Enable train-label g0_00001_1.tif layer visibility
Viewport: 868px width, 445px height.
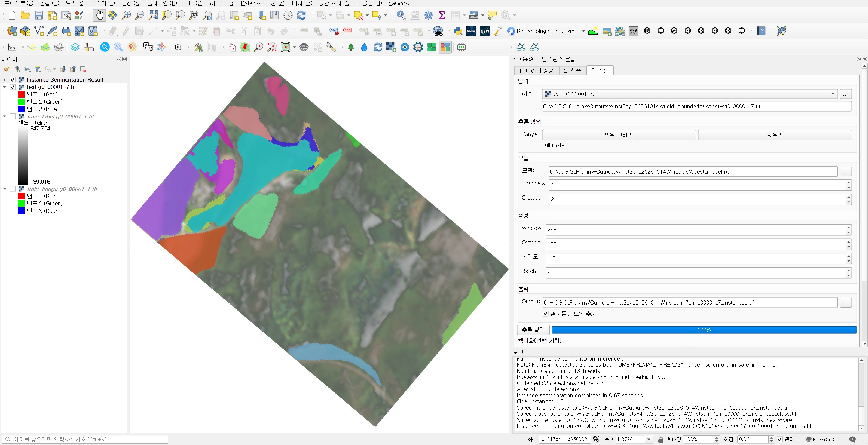point(13,116)
